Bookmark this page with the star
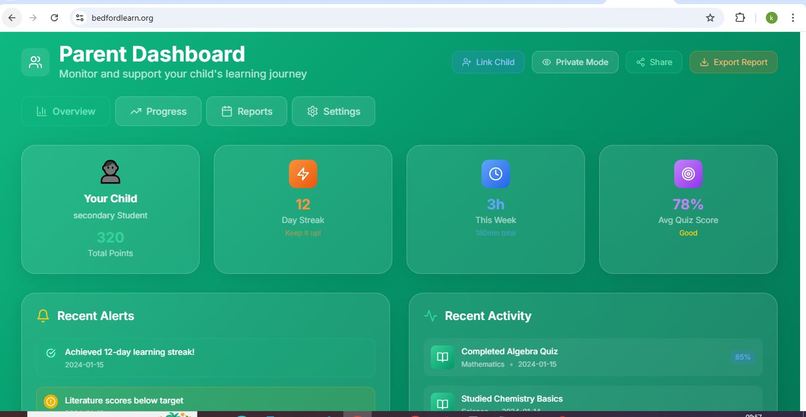The image size is (806, 417). (x=710, y=18)
